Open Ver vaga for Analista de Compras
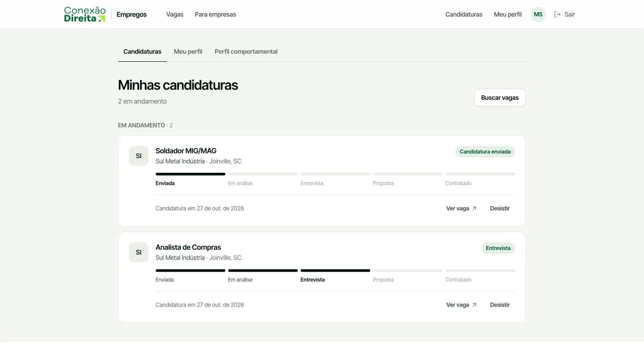 462,305
